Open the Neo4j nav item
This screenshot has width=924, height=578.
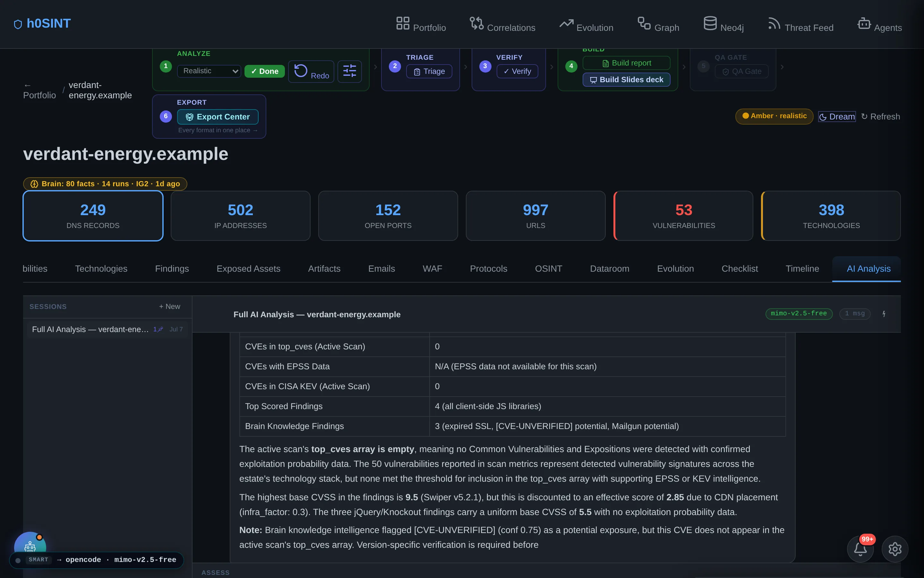point(723,24)
